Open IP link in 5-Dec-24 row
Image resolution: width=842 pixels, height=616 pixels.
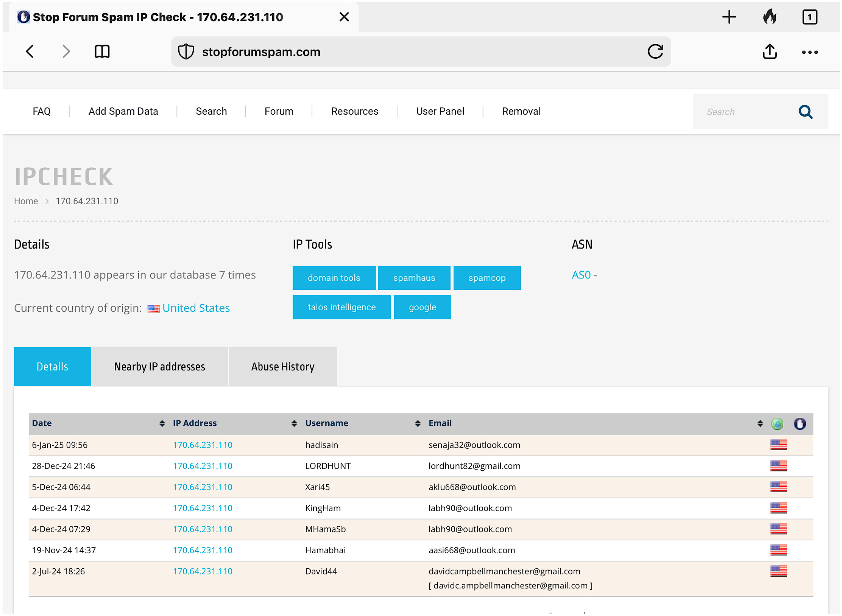[x=203, y=487]
